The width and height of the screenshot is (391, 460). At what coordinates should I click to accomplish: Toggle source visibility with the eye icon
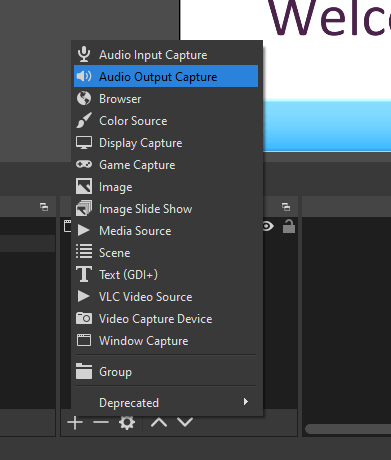click(267, 227)
